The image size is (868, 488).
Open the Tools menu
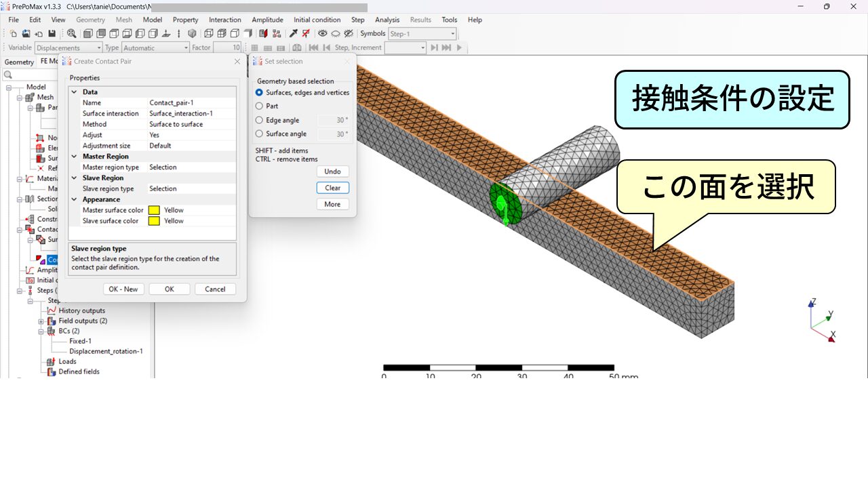click(450, 20)
